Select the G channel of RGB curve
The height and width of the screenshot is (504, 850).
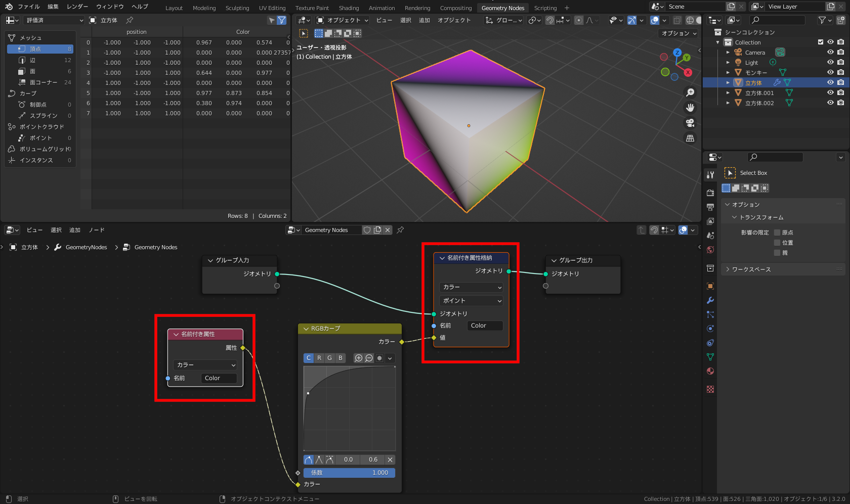[x=330, y=358]
